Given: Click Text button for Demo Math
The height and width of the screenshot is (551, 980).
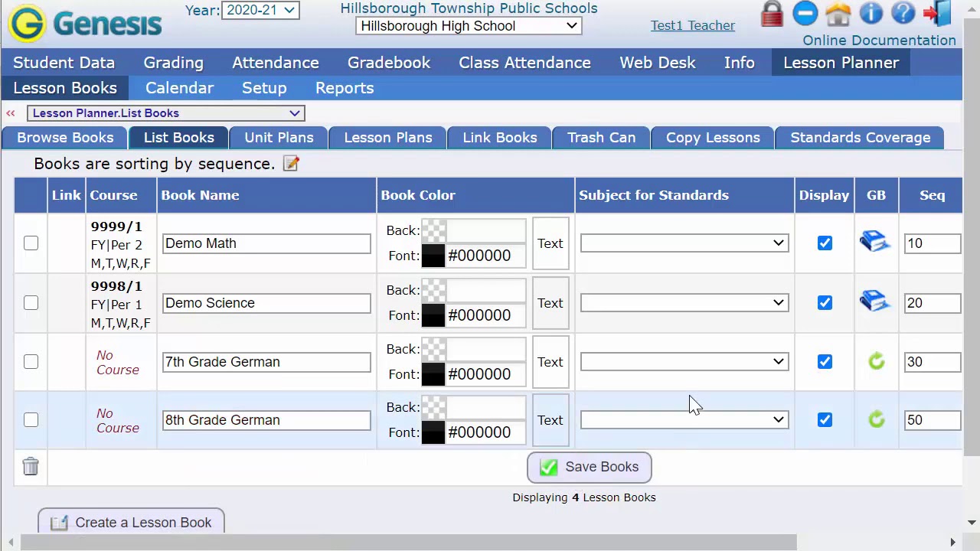Looking at the screenshot, I should 550,243.
